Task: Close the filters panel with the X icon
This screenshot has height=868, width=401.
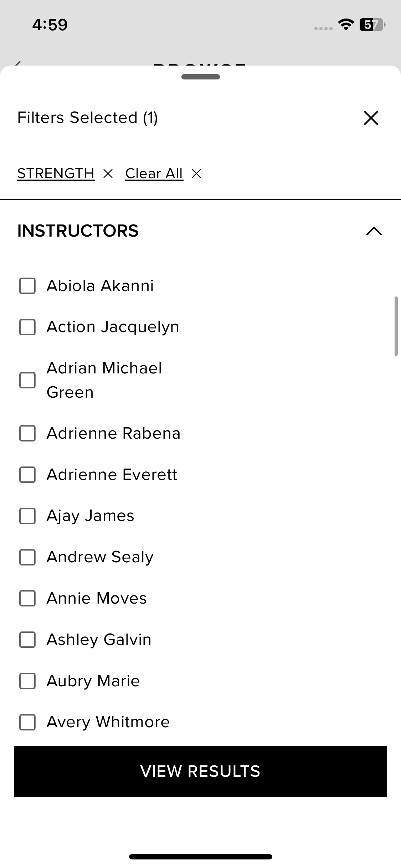Action: 371,118
